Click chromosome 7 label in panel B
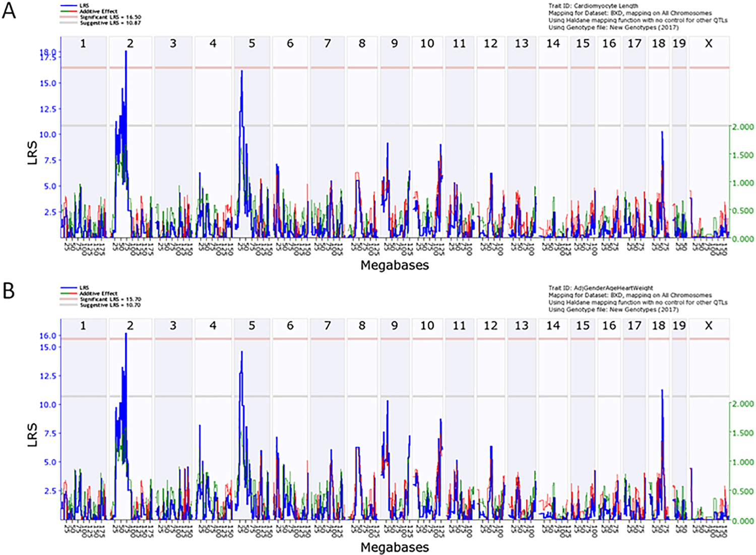The height and width of the screenshot is (555, 756). click(x=328, y=326)
